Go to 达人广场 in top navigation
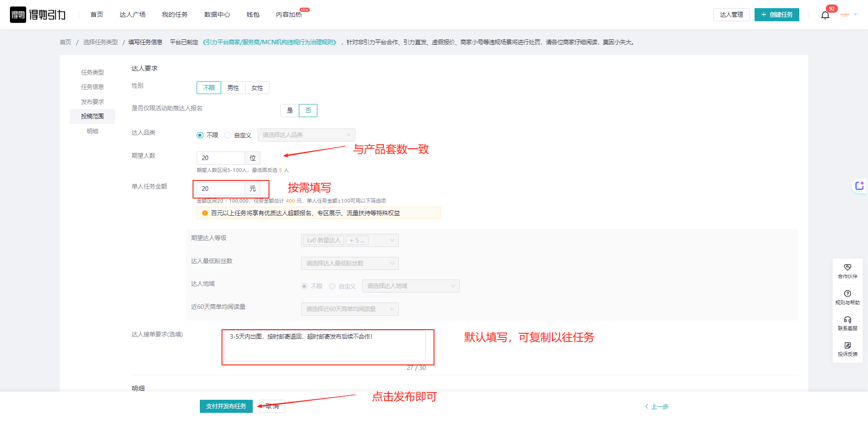This screenshot has height=421, width=868. pos(132,15)
